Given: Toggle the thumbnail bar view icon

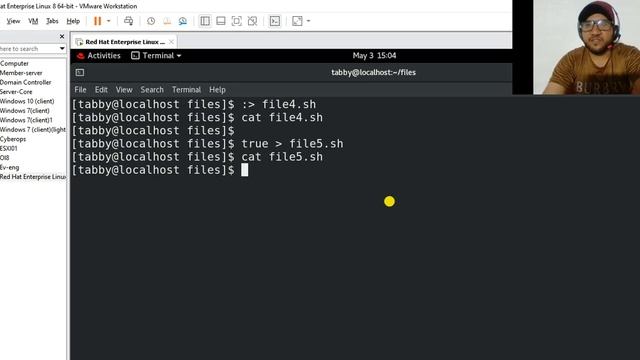Looking at the screenshot, I should tap(221, 21).
